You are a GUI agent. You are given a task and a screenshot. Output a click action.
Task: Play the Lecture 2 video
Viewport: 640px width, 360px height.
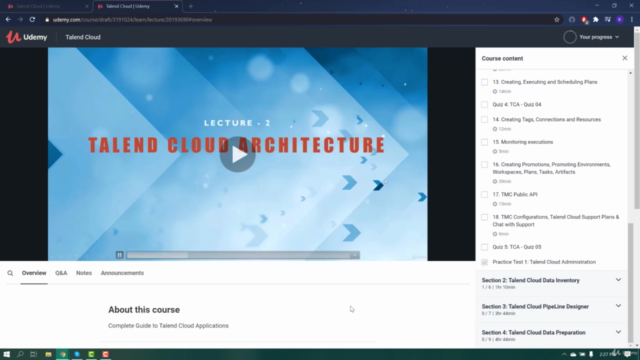point(238,154)
